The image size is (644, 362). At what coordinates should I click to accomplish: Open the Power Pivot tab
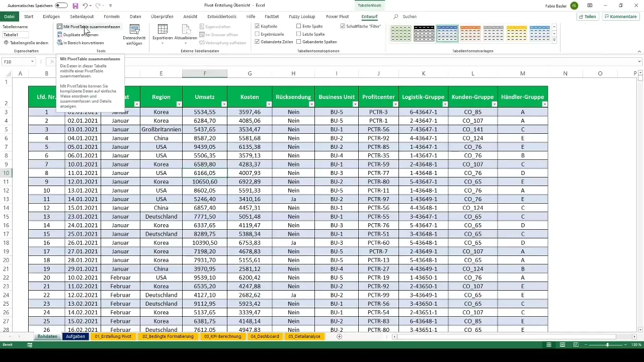coord(338,17)
